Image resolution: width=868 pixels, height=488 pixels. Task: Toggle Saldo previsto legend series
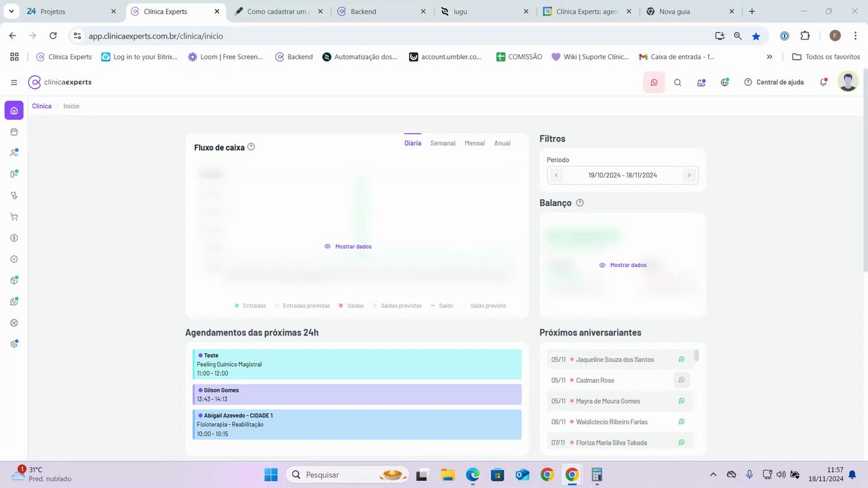484,306
